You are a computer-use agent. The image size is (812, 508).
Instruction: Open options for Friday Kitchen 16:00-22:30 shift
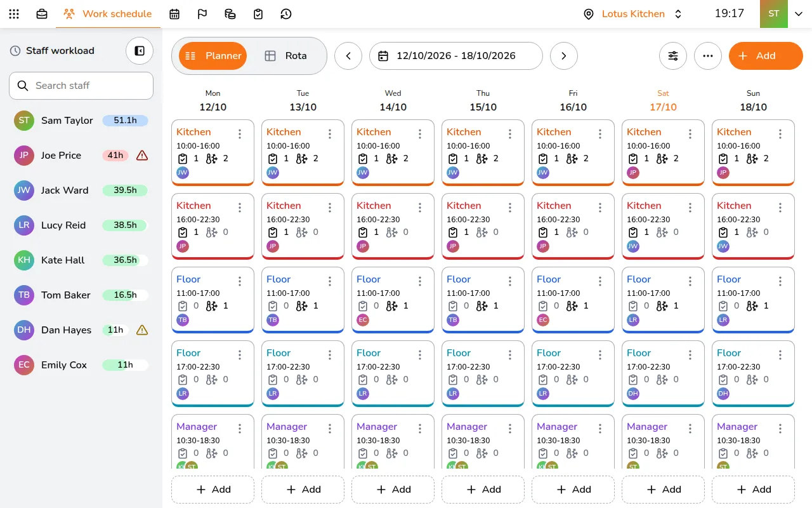coord(600,208)
